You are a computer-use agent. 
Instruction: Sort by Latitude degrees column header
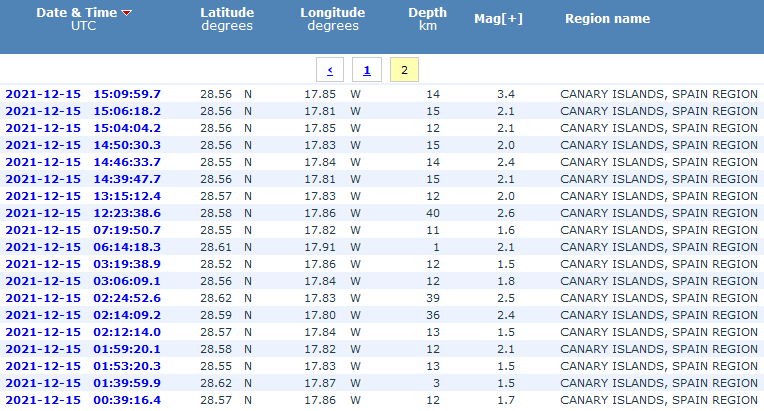[227, 19]
